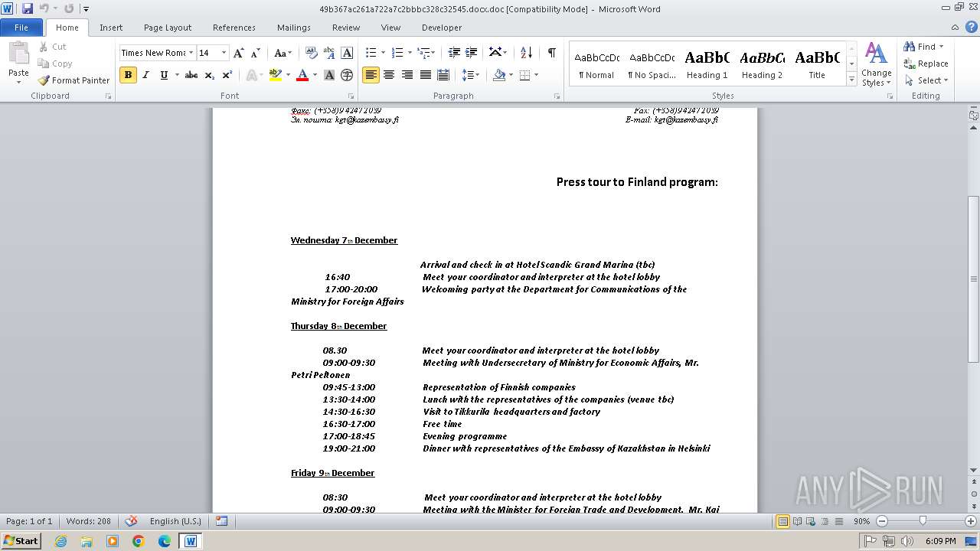The height and width of the screenshot is (551, 980).
Task: Open spelling check status icon
Action: (x=131, y=521)
